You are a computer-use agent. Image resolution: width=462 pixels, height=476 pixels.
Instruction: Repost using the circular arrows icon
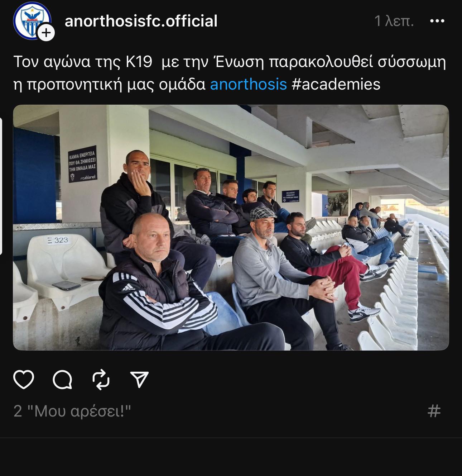point(101,380)
